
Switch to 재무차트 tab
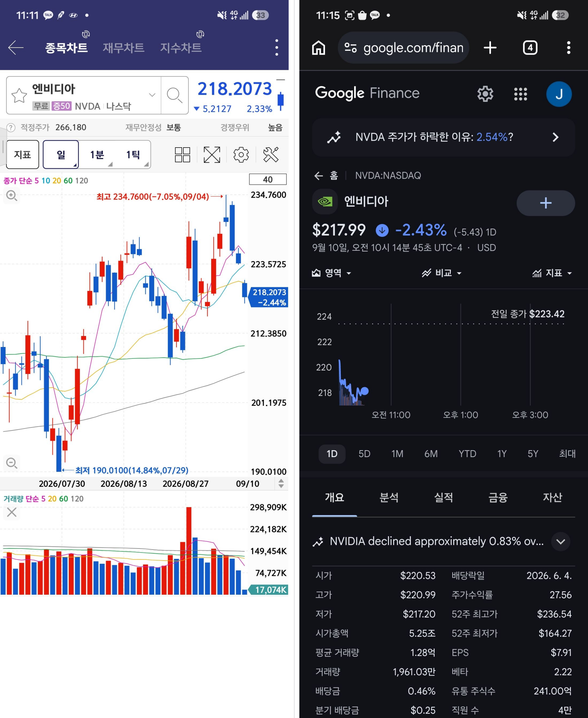click(123, 48)
